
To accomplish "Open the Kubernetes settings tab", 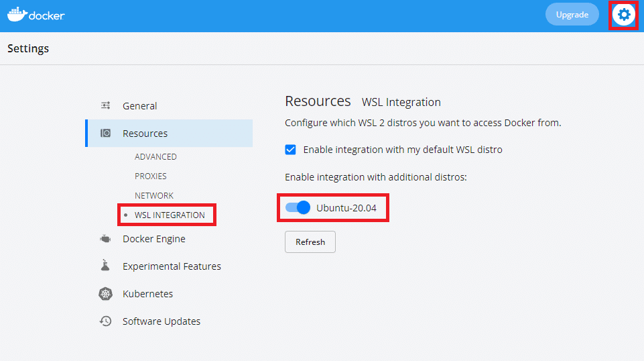I will click(x=147, y=294).
